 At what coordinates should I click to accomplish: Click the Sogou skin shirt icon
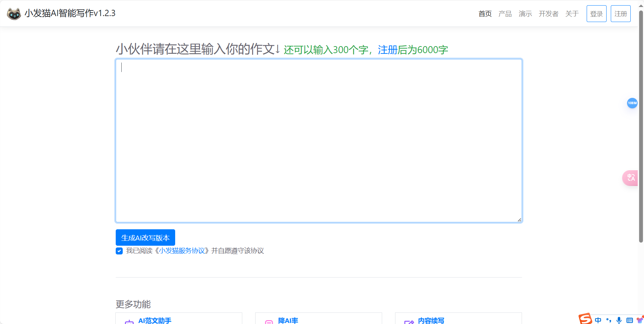(x=640, y=320)
